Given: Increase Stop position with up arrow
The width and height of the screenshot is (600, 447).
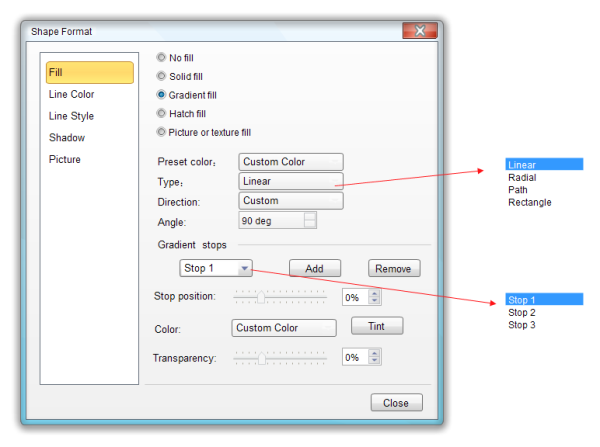Looking at the screenshot, I should pyautogui.click(x=374, y=294).
